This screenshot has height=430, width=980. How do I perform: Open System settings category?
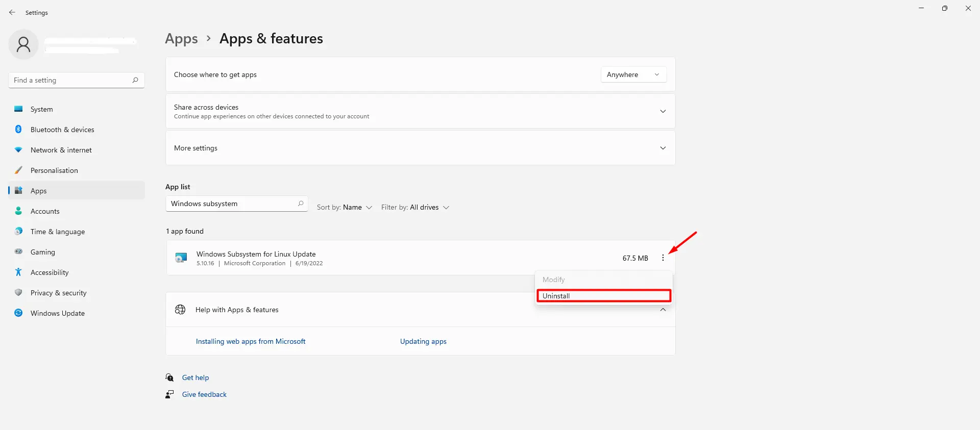tap(77, 109)
